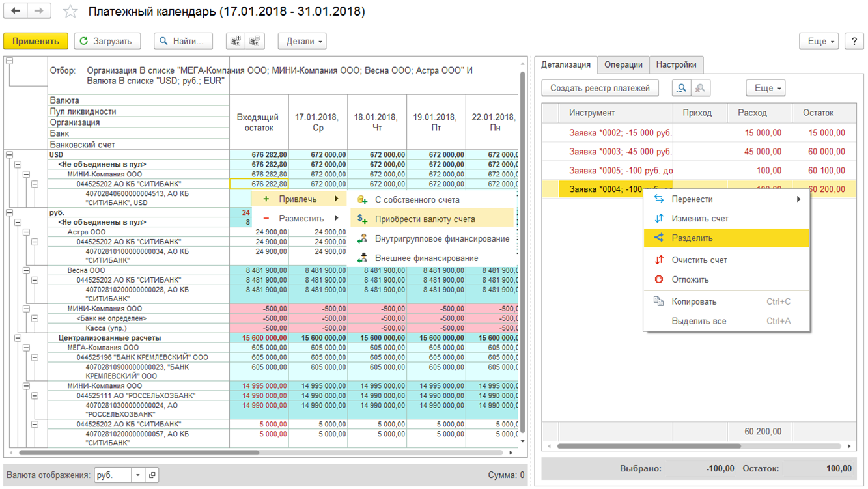The image size is (868, 489).
Task: Open Еще dropdown in the right panel
Action: pyautogui.click(x=765, y=88)
